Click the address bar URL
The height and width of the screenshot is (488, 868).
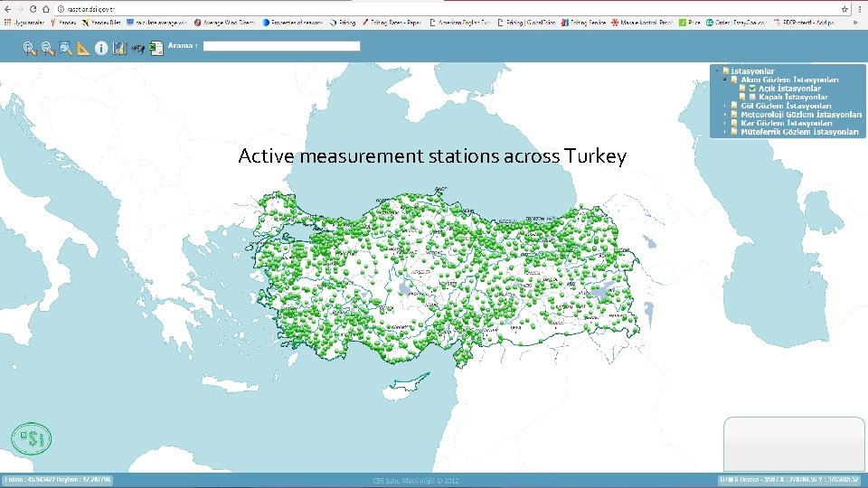[x=90, y=9]
